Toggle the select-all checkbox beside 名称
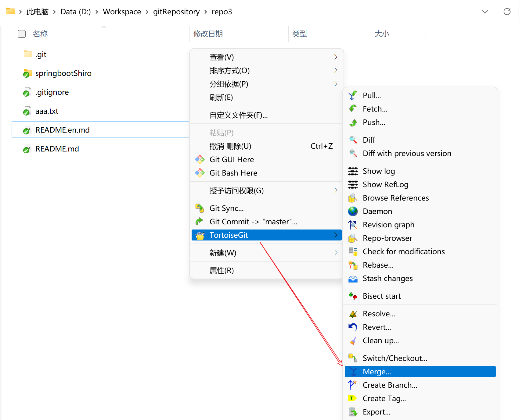The height and width of the screenshot is (420, 519). coord(22,34)
